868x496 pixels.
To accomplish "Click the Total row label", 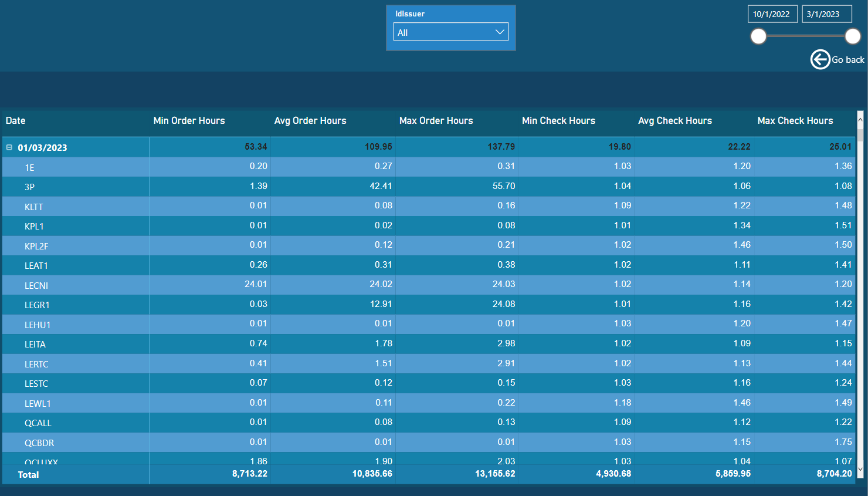I will click(x=28, y=475).
